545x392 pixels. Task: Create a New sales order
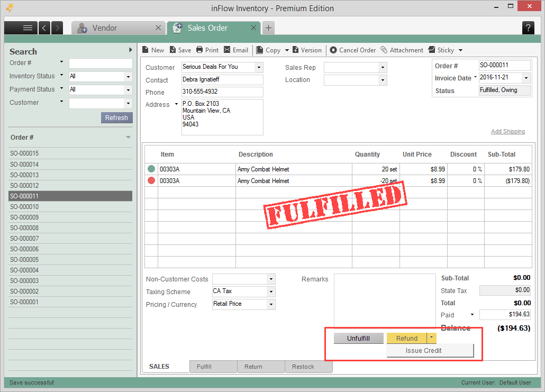[x=153, y=50]
